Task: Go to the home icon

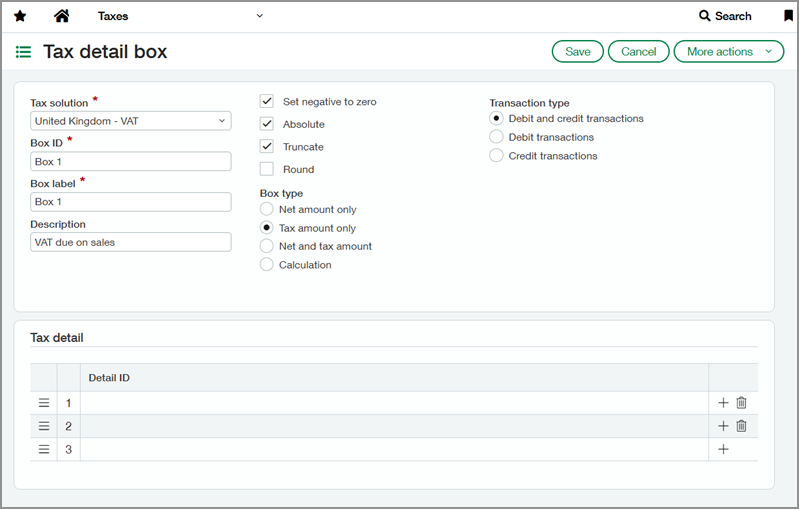Action: [x=61, y=16]
